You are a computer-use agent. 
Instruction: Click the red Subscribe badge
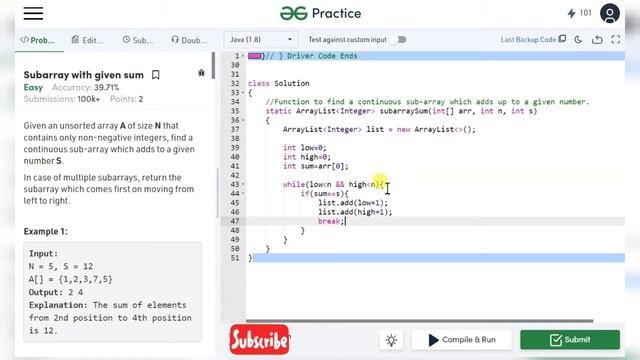(260, 340)
